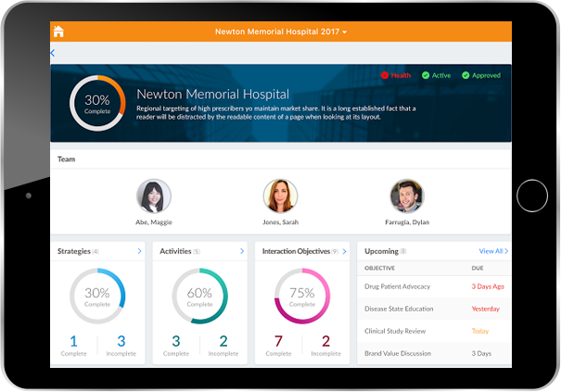The width and height of the screenshot is (561, 392).
Task: Open Sarah Jones's profile photo
Action: click(x=280, y=196)
